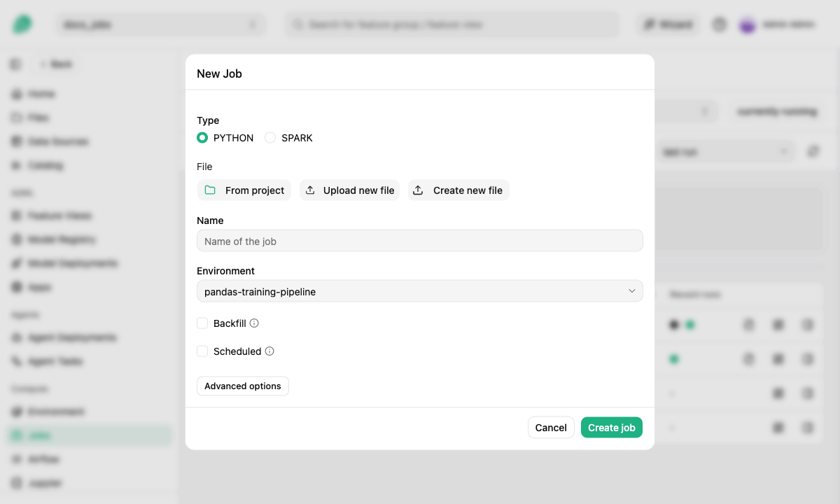Screen dimensions: 840x504
Task: Open the Environment dropdown pandas-training-pipeline
Action: click(420, 291)
